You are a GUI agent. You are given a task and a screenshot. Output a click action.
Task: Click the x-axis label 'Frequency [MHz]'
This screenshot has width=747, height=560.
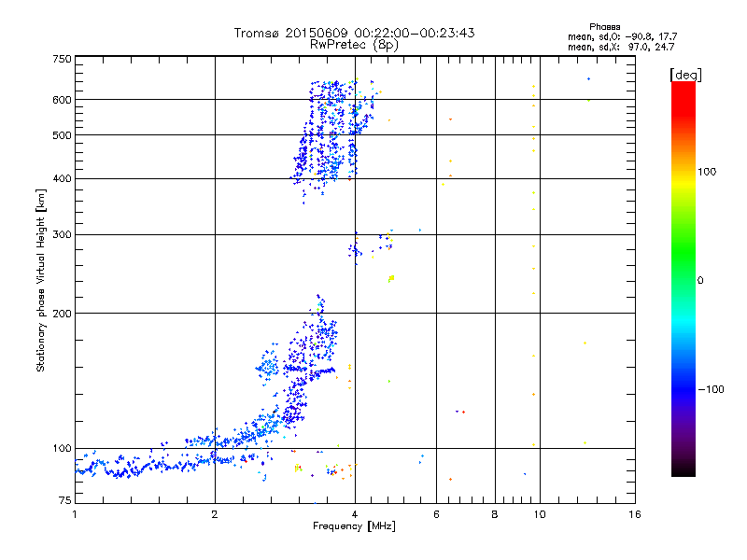(354, 526)
